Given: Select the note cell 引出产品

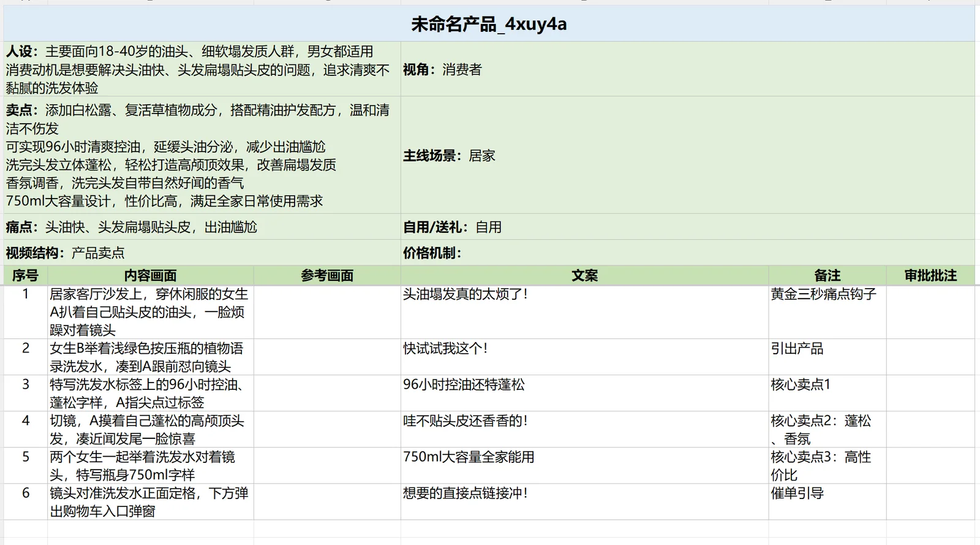Looking at the screenshot, I should tap(827, 357).
